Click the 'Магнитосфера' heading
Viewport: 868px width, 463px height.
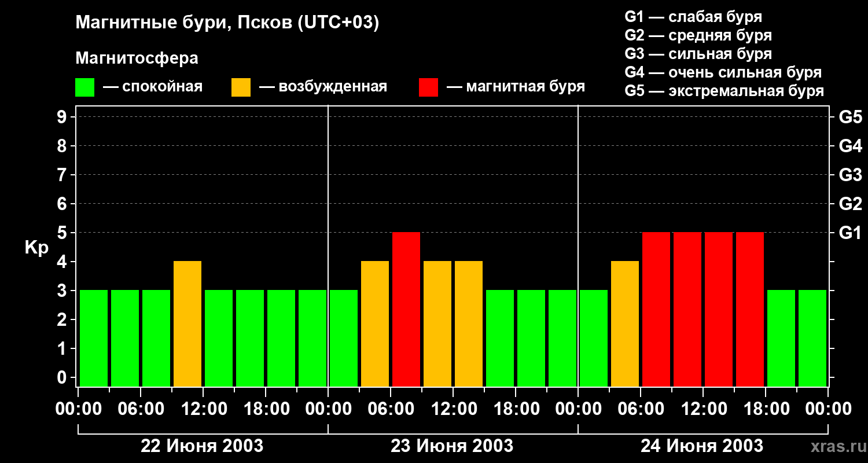137,58
